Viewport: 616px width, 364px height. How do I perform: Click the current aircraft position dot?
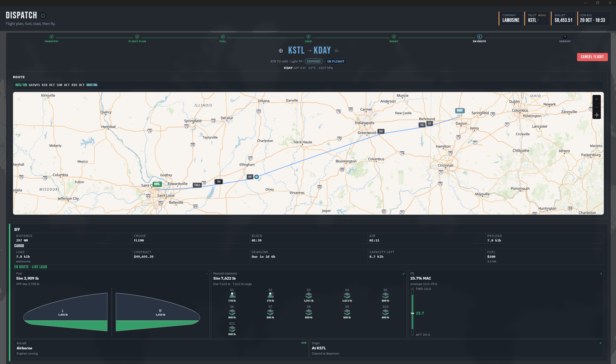coord(256,177)
